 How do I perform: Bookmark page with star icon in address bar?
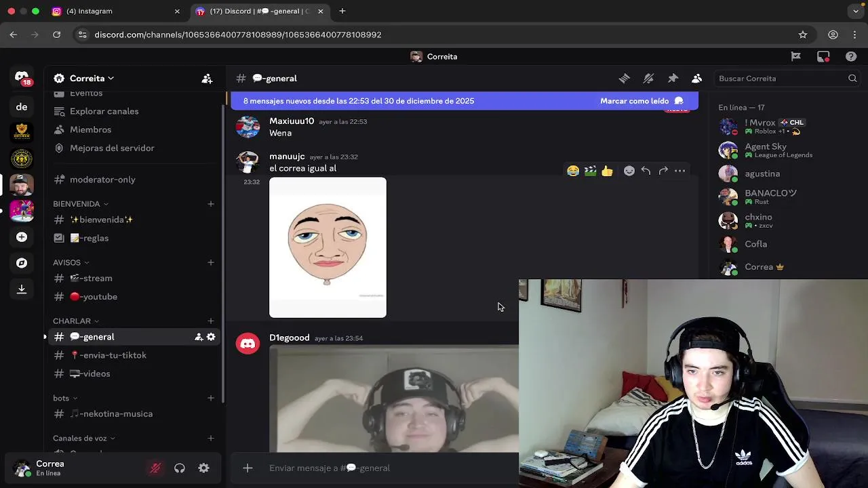click(803, 35)
